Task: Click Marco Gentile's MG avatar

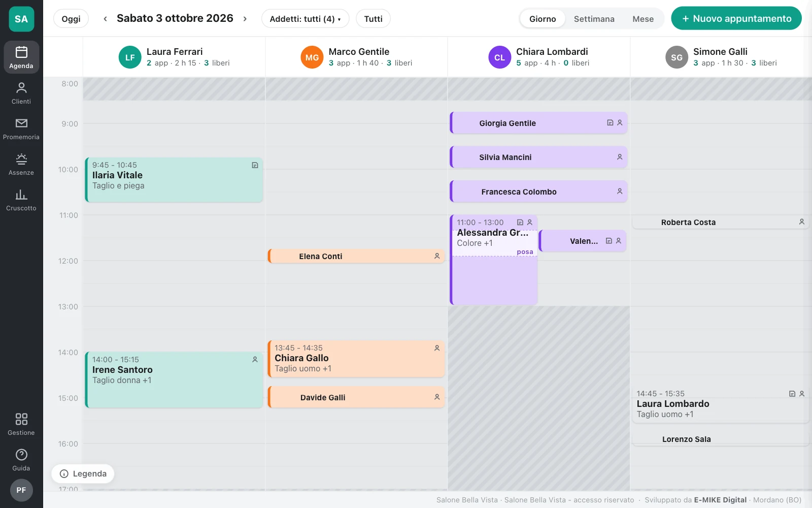Action: point(312,57)
